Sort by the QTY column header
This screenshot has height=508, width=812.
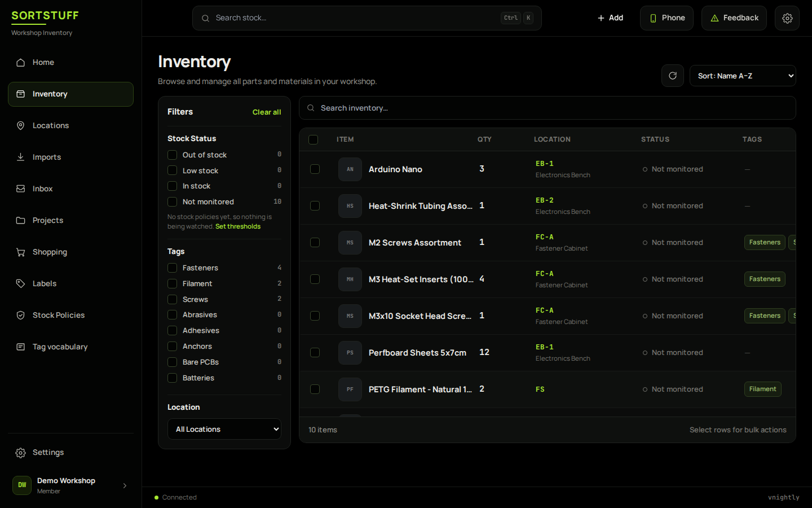click(484, 139)
